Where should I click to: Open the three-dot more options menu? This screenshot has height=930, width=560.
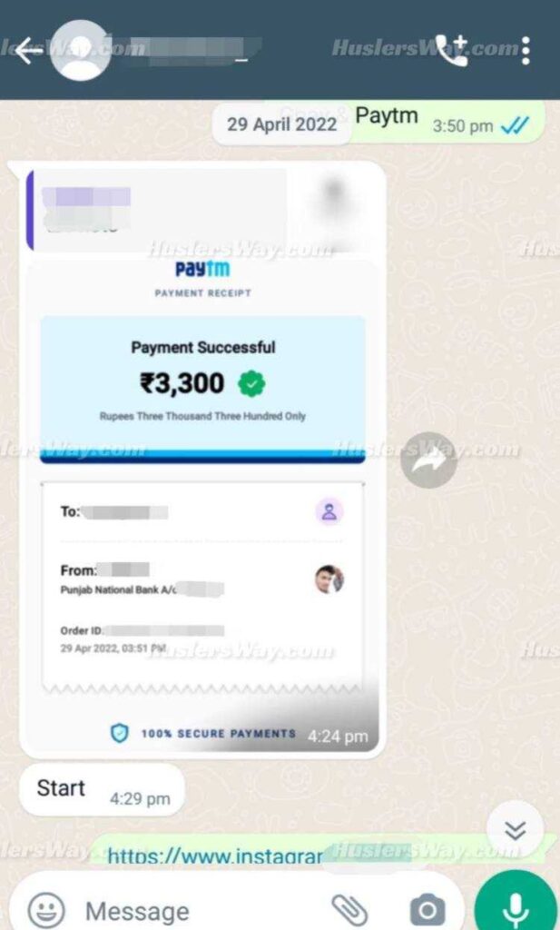pyautogui.click(x=526, y=51)
